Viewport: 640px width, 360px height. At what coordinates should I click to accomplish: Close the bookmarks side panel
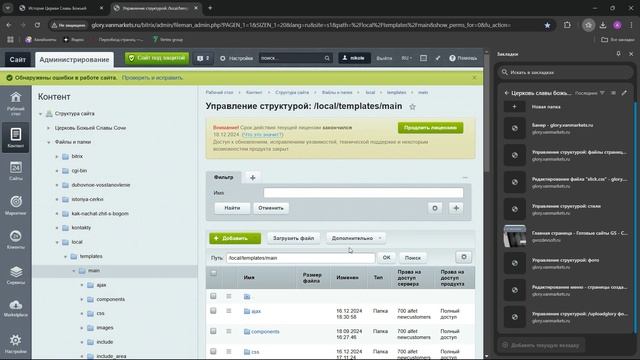tap(631, 54)
